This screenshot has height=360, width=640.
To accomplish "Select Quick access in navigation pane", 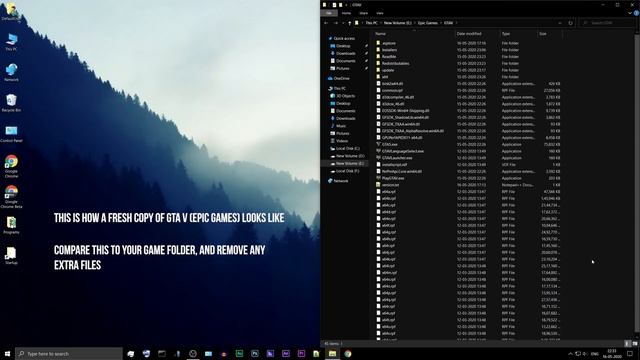I will [344, 38].
